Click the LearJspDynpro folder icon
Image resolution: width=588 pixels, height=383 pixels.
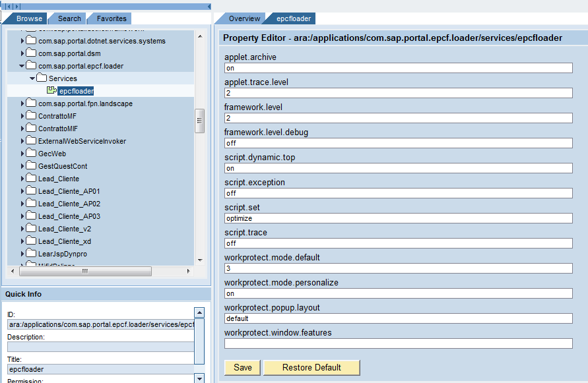point(31,253)
